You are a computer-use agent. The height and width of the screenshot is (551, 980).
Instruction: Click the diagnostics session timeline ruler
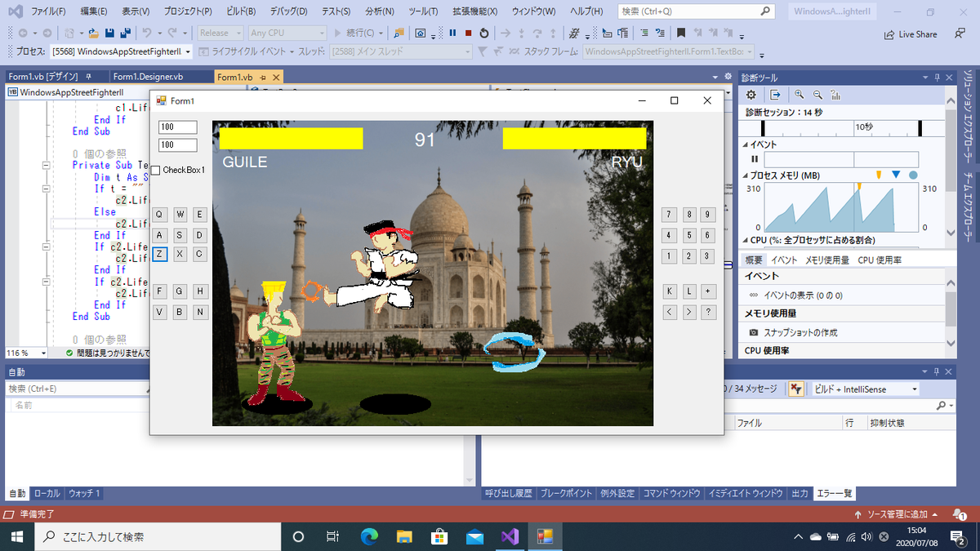[x=841, y=128]
